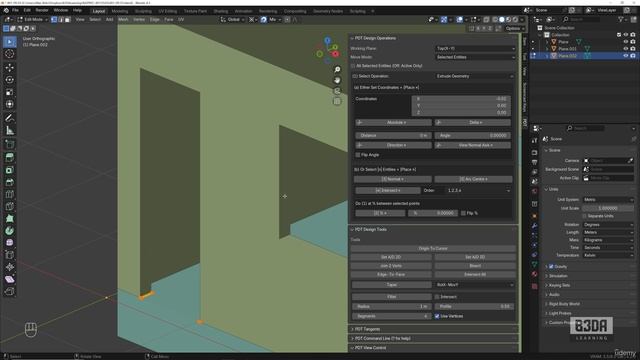Screen dimensions: 640x360
Task: Activate the Move tool
Action: (9, 67)
